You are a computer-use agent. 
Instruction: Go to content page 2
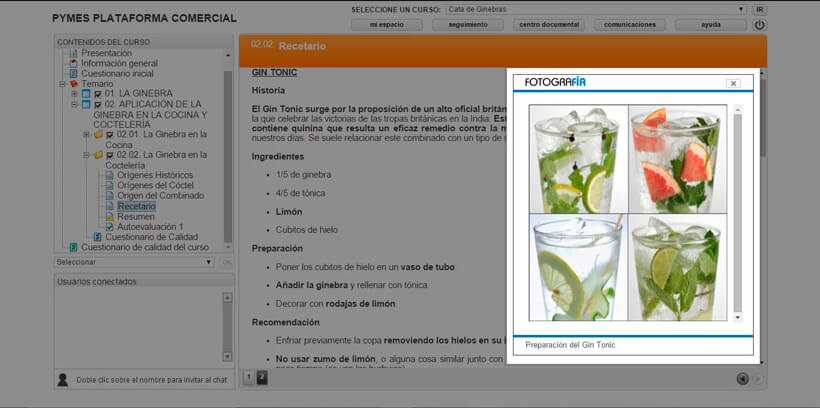tap(262, 378)
